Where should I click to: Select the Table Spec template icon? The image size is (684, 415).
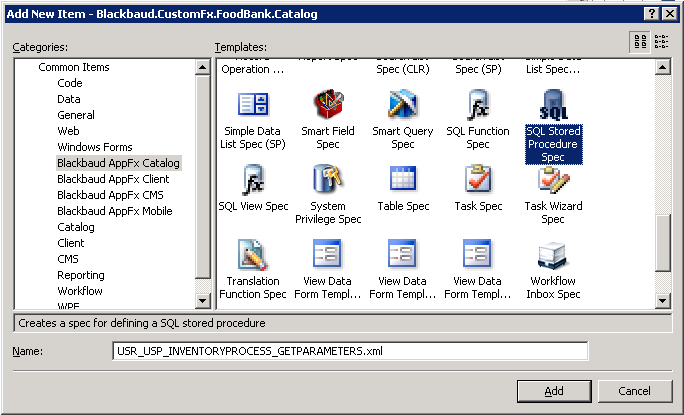403,181
